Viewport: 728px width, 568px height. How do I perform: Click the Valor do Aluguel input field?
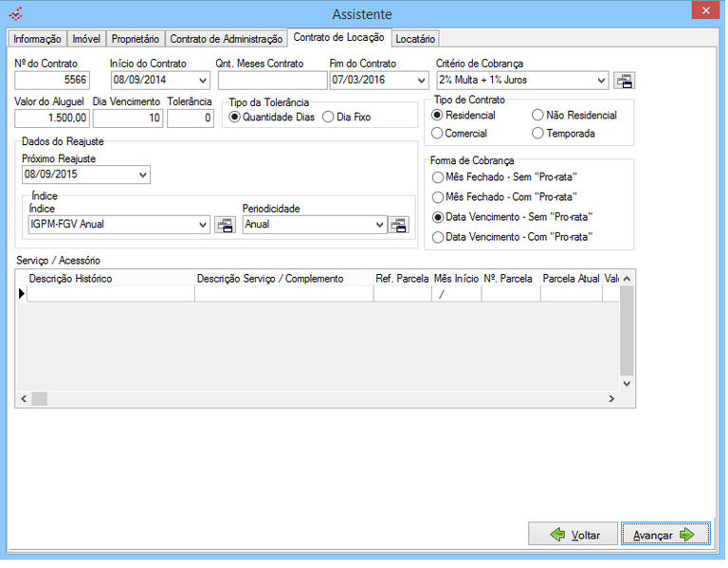point(52,119)
